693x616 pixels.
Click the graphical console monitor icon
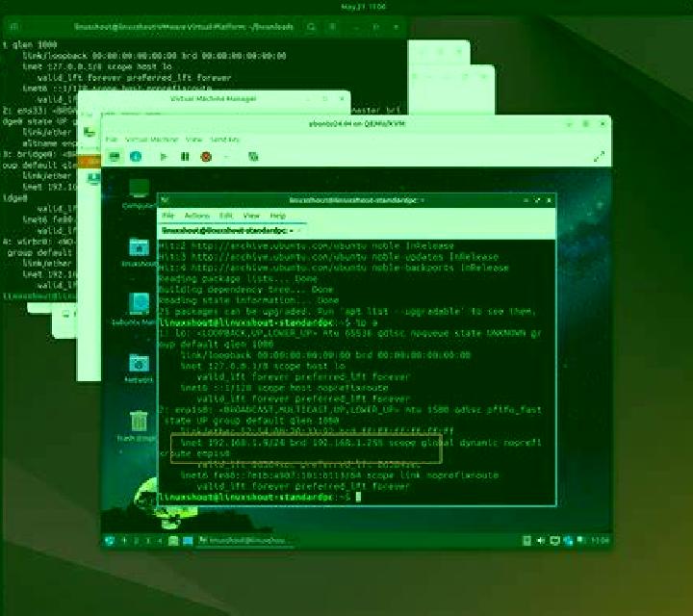pyautogui.click(x=115, y=157)
